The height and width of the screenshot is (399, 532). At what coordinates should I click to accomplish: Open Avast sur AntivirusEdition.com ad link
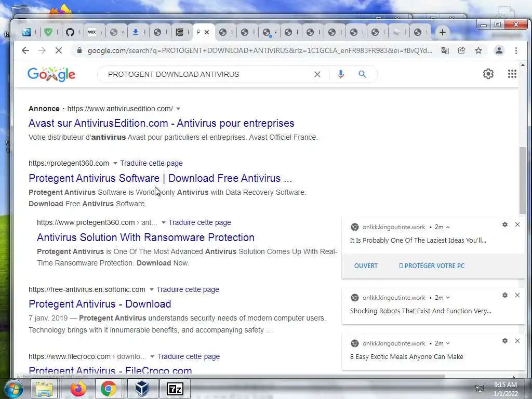[161, 123]
